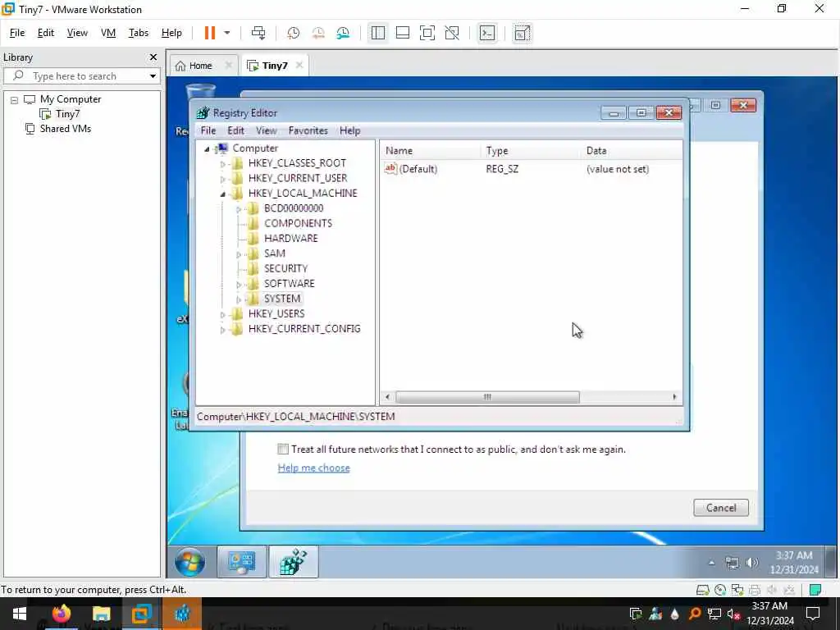Open VMware Edit menu
The image size is (840, 630).
(x=46, y=33)
